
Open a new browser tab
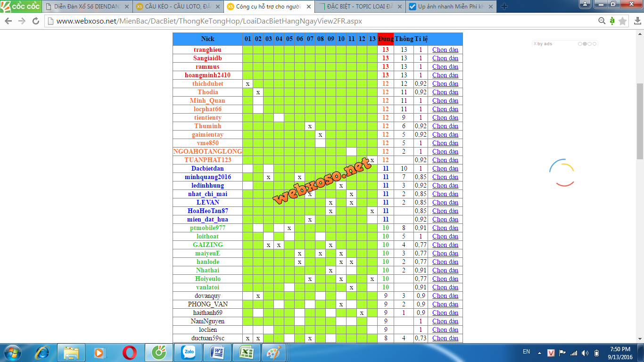pos(504,7)
